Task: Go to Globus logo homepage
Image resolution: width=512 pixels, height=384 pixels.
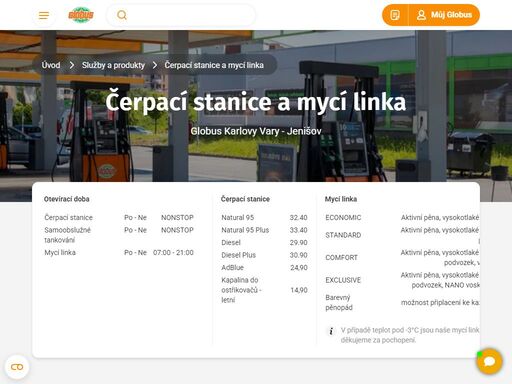Action: [81, 15]
